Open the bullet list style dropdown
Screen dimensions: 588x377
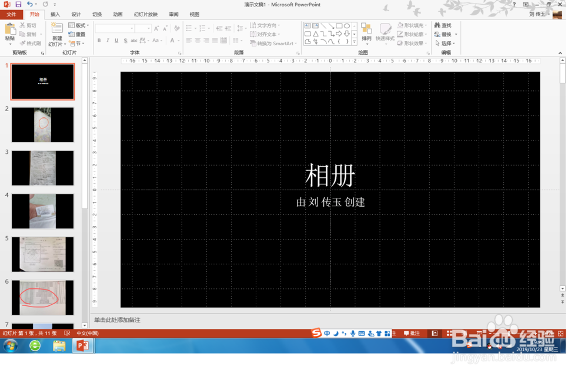click(x=196, y=27)
